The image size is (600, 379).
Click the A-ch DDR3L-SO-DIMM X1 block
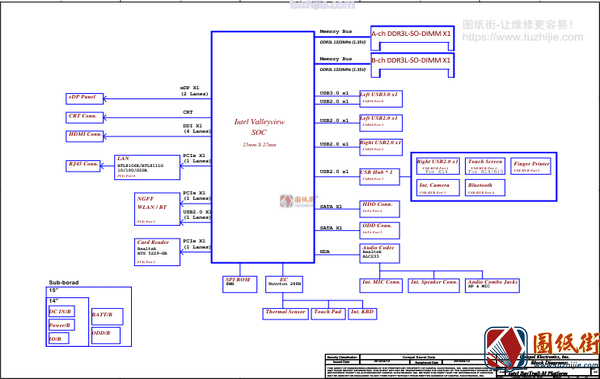pyautogui.click(x=412, y=38)
